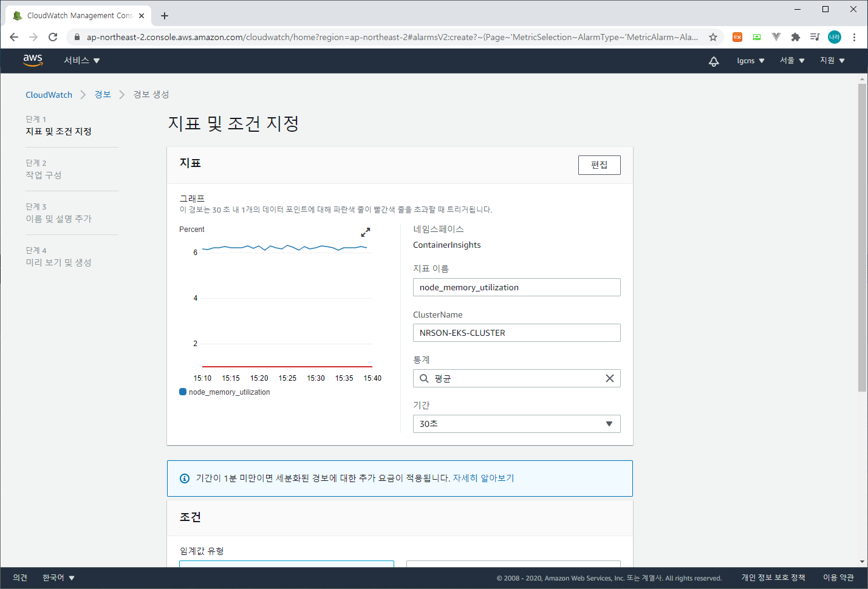The height and width of the screenshot is (589, 868).
Task: Open the browser extensions puzzle icon
Action: click(x=796, y=37)
